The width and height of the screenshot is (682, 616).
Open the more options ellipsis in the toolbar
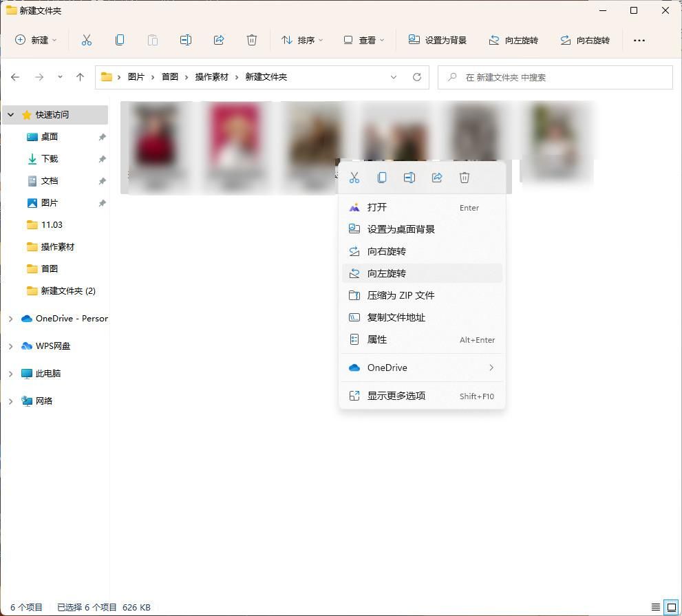pos(639,40)
